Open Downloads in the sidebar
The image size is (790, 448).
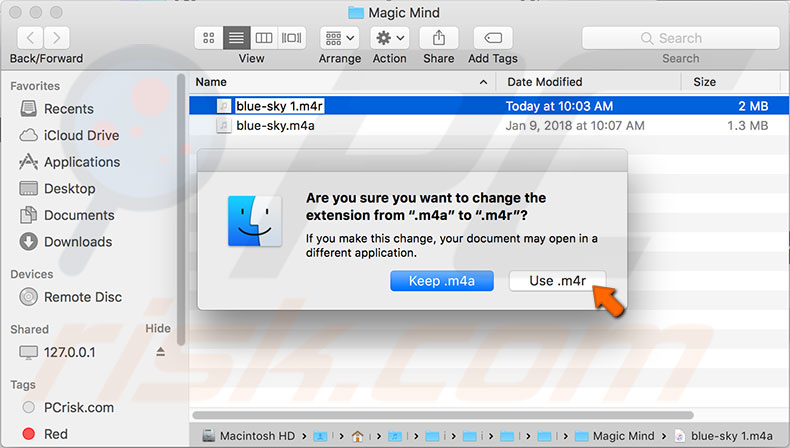(x=77, y=242)
